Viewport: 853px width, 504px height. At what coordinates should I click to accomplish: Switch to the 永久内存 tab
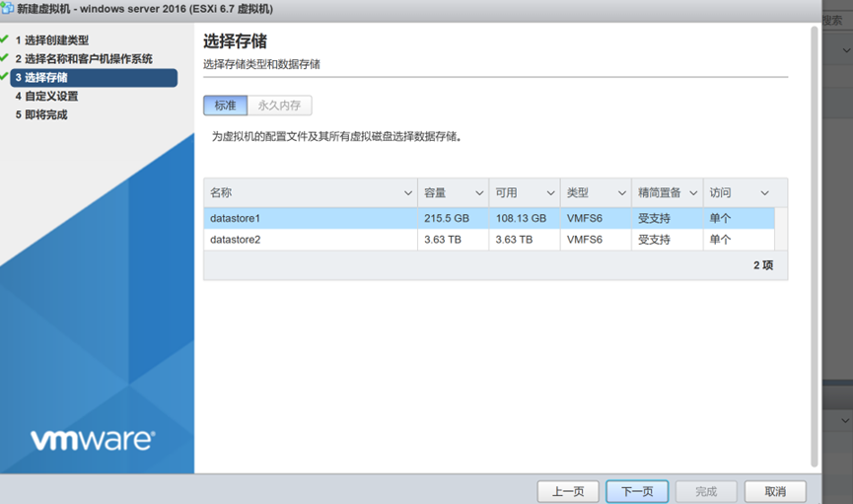coord(280,106)
